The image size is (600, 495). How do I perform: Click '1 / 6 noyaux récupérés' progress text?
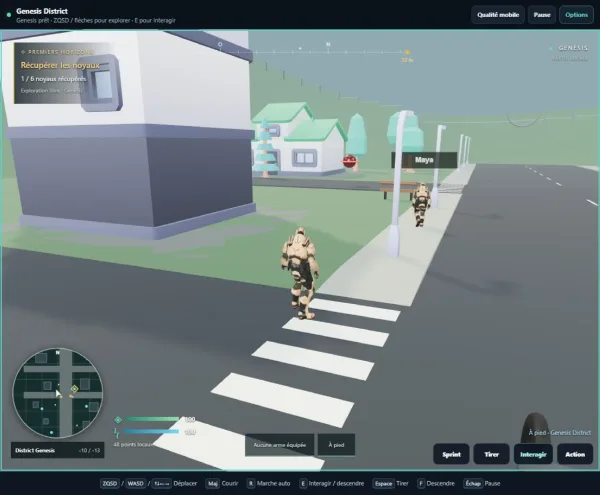click(x=54, y=79)
